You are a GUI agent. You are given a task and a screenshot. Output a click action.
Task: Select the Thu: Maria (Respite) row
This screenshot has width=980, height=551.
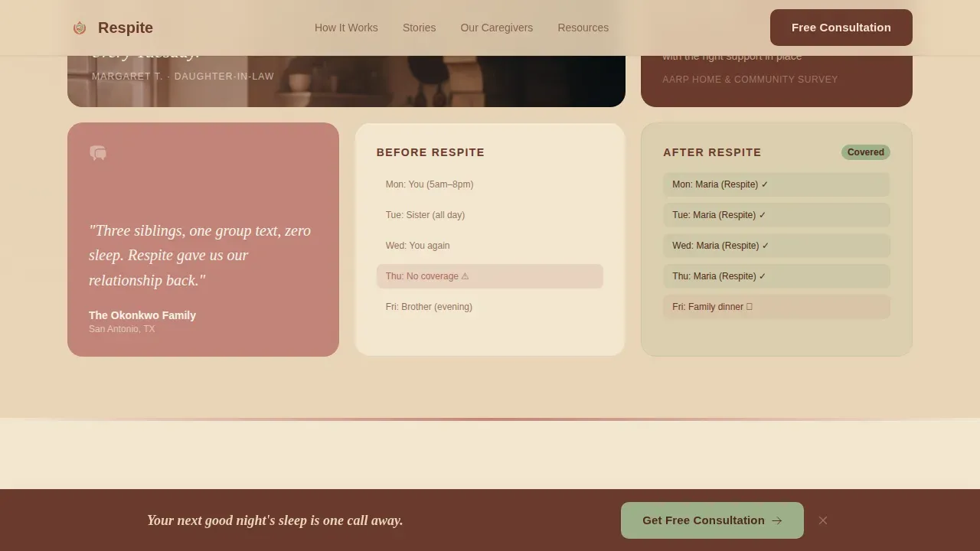[x=776, y=276]
